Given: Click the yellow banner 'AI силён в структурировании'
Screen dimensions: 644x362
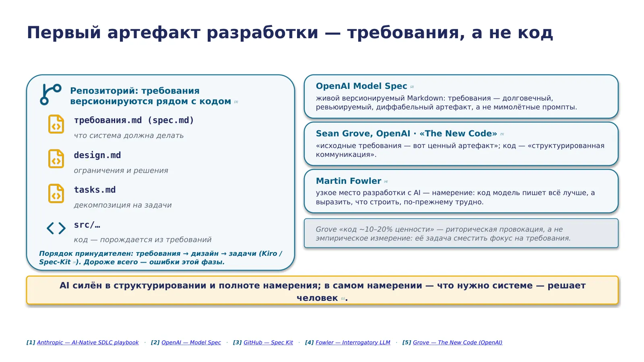Looking at the screenshot, I should click(x=322, y=290).
